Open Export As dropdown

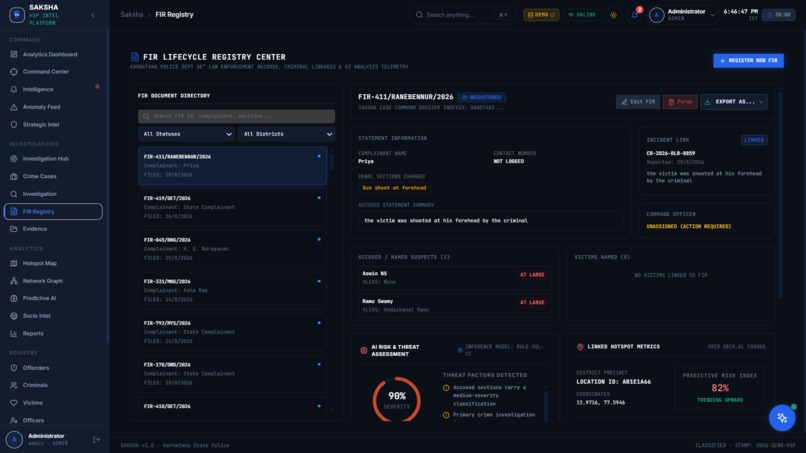click(734, 102)
